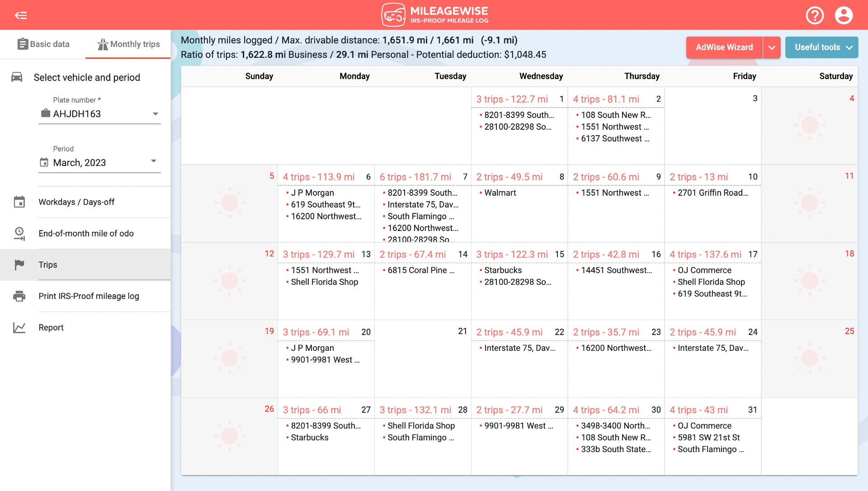Open March 6 summary '4 trips - 113.9 mi'

point(319,177)
